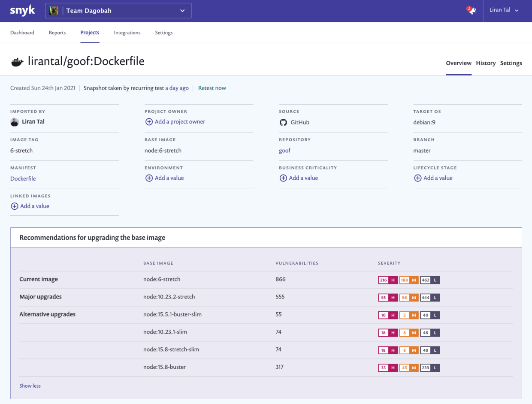Click the 5 M badge for node:15.5.1-buster-slim
Viewport: 532px width, 404px height.
point(408,315)
